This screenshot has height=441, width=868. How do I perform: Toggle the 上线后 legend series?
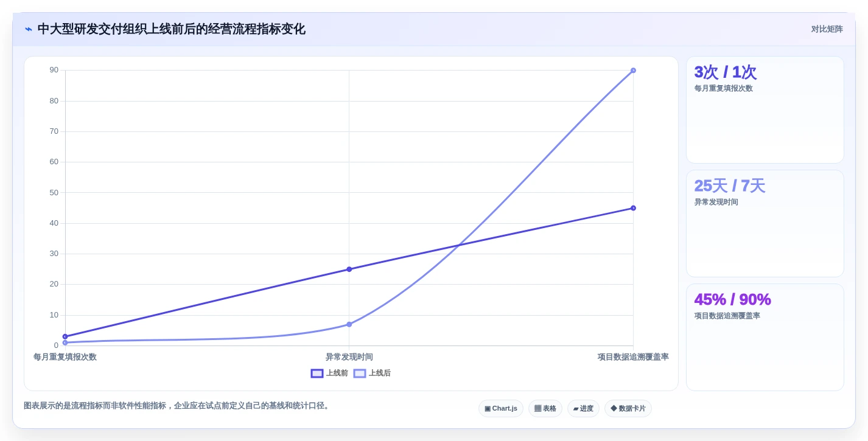(x=372, y=373)
